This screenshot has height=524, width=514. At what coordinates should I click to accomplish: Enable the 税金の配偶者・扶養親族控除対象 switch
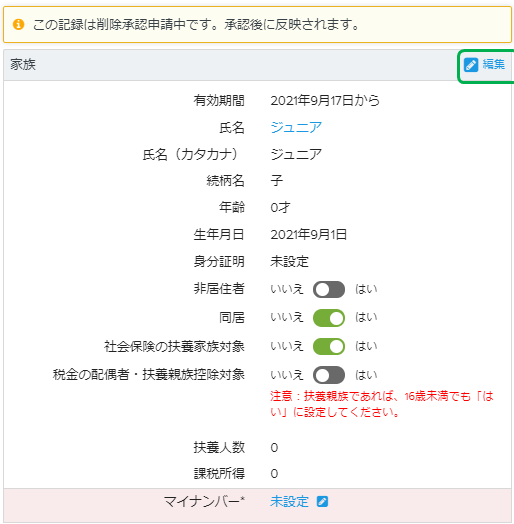(x=329, y=375)
